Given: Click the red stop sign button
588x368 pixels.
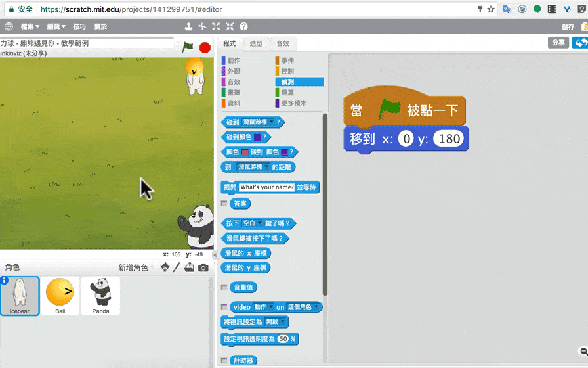Looking at the screenshot, I should point(205,47).
